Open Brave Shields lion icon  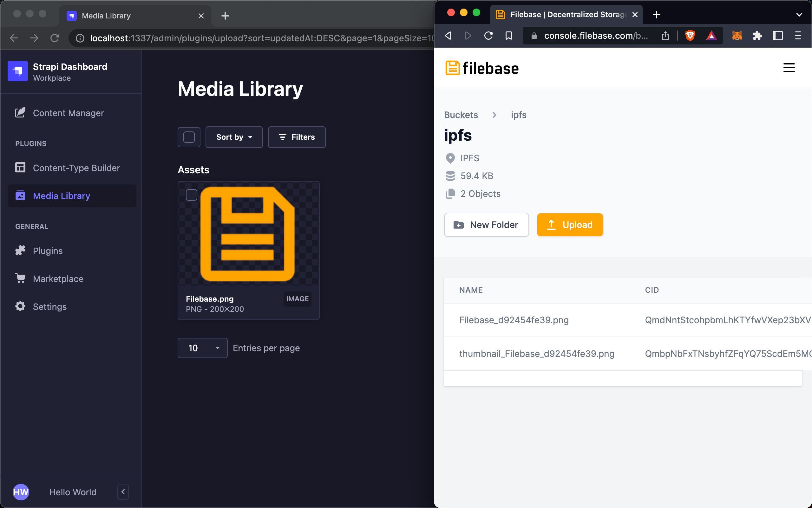click(x=690, y=35)
